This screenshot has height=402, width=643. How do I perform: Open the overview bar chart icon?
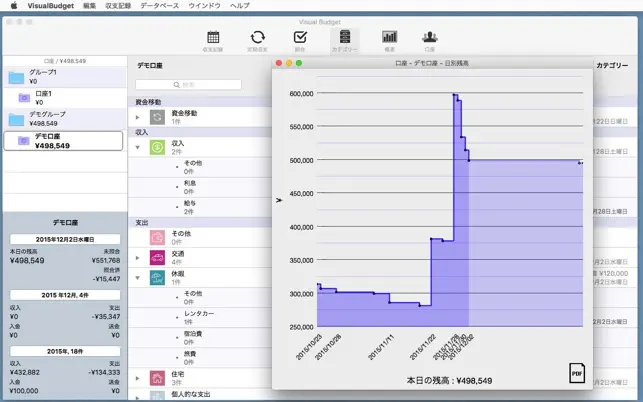click(x=389, y=37)
